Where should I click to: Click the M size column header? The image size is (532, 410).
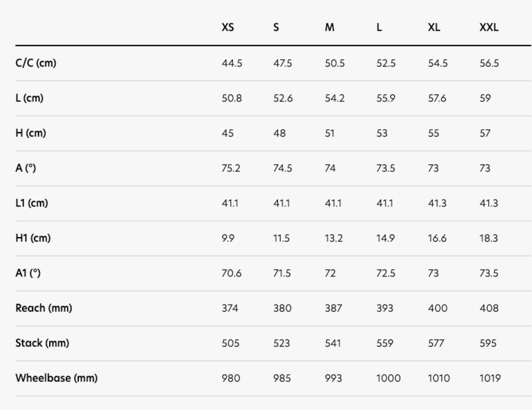(x=329, y=27)
